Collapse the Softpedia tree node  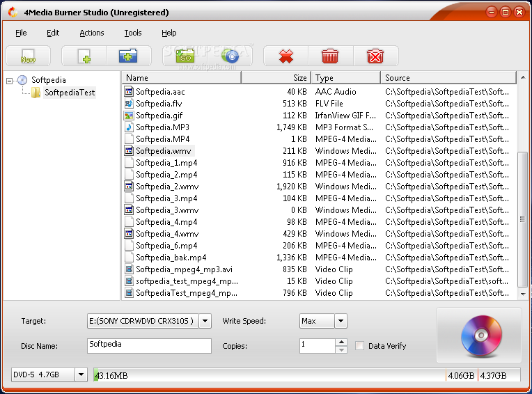10,81
